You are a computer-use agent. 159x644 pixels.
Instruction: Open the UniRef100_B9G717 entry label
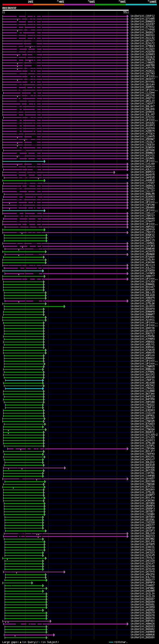point(143,334)
